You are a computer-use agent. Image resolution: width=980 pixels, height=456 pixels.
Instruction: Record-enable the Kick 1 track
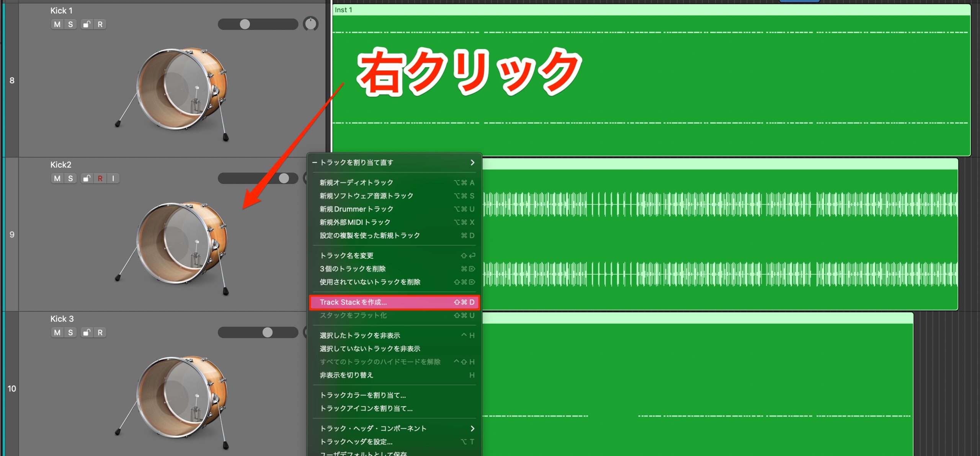click(x=100, y=24)
